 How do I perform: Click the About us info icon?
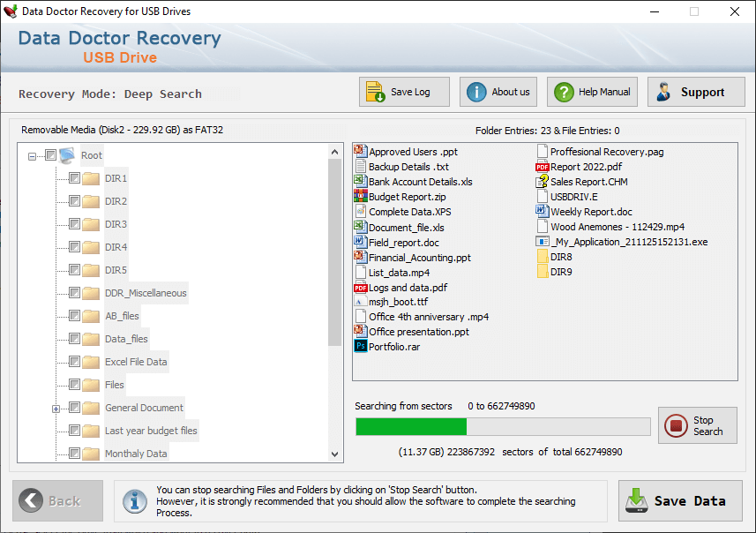click(476, 92)
